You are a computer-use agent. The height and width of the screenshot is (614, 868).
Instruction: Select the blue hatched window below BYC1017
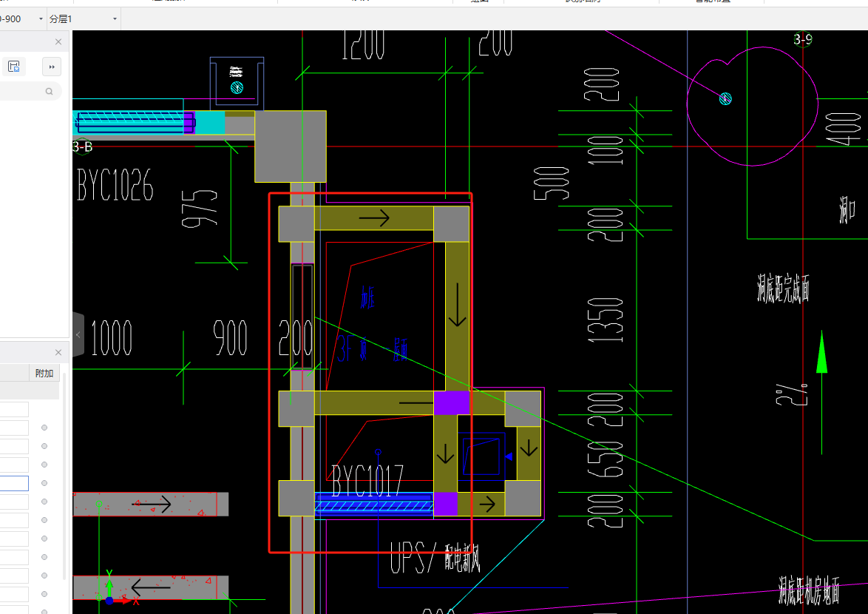tap(373, 505)
